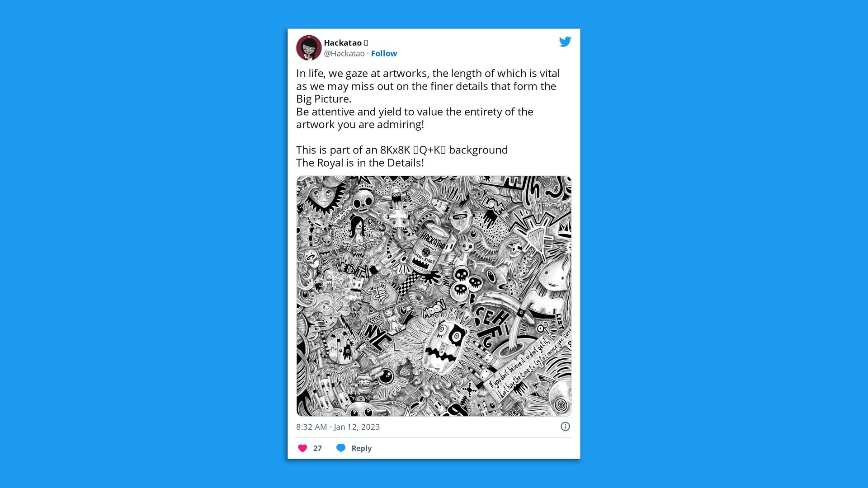Open the Twitter bird logo

click(x=565, y=42)
